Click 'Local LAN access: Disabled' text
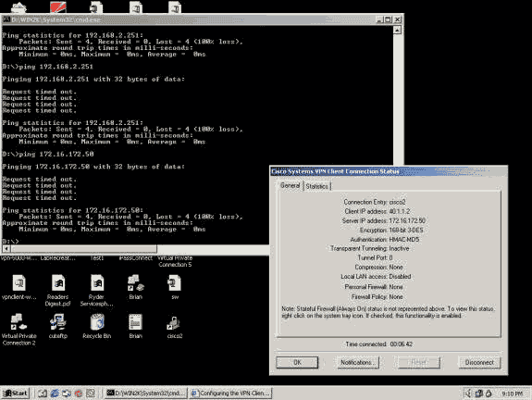This screenshot has height=400, width=532. (x=376, y=277)
